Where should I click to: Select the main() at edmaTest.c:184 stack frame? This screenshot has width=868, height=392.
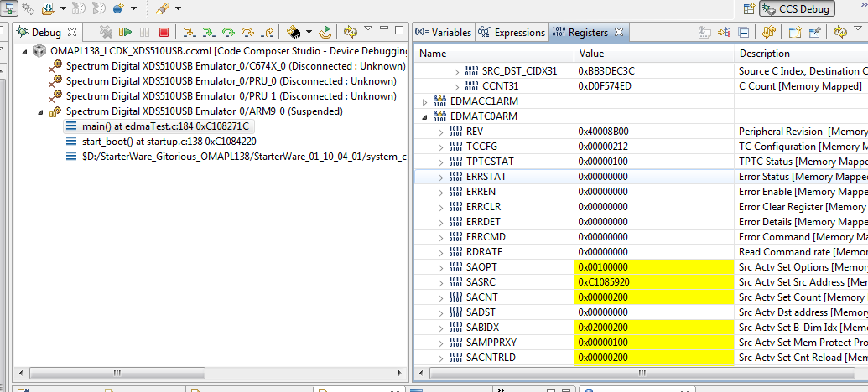(x=159, y=126)
